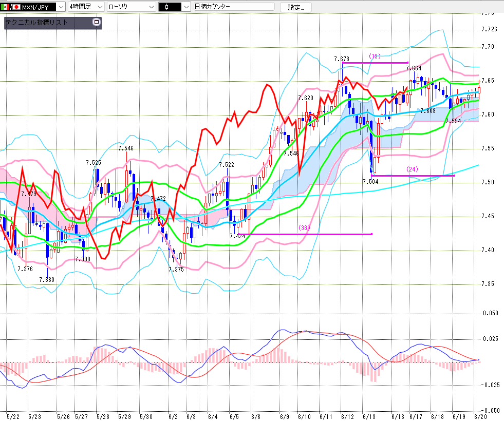Click the 7.390 price label
The image size is (504, 421).
pyautogui.click(x=83, y=259)
